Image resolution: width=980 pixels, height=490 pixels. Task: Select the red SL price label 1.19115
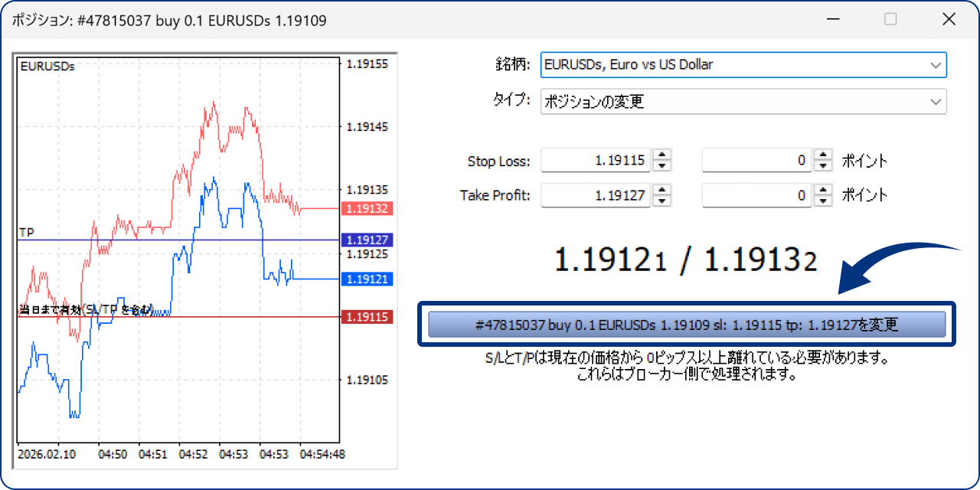pos(368,316)
